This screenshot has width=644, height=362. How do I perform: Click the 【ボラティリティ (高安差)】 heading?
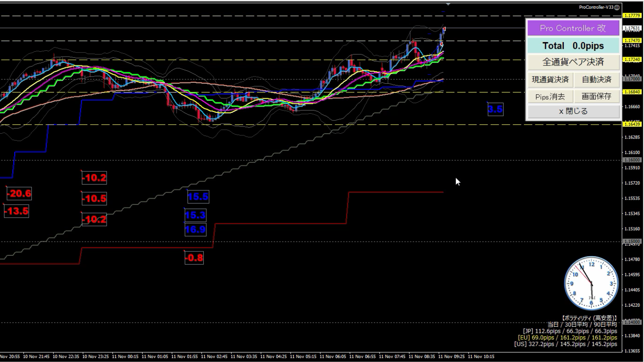pyautogui.click(x=589, y=318)
